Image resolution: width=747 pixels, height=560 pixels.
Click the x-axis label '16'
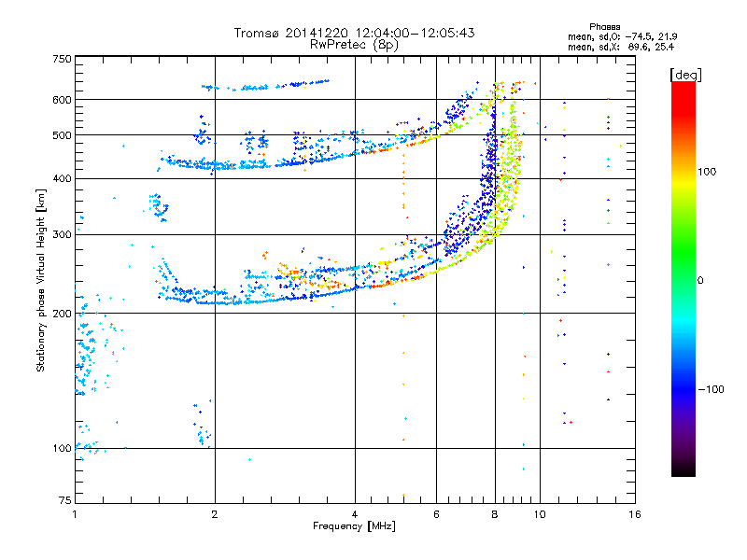[635, 514]
